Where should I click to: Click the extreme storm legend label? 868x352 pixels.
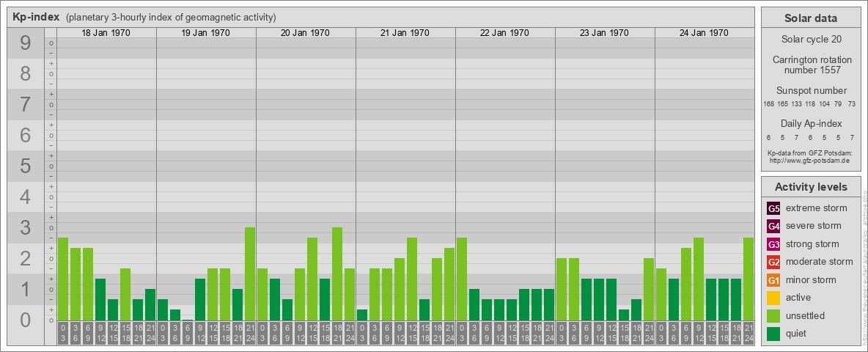(x=816, y=208)
